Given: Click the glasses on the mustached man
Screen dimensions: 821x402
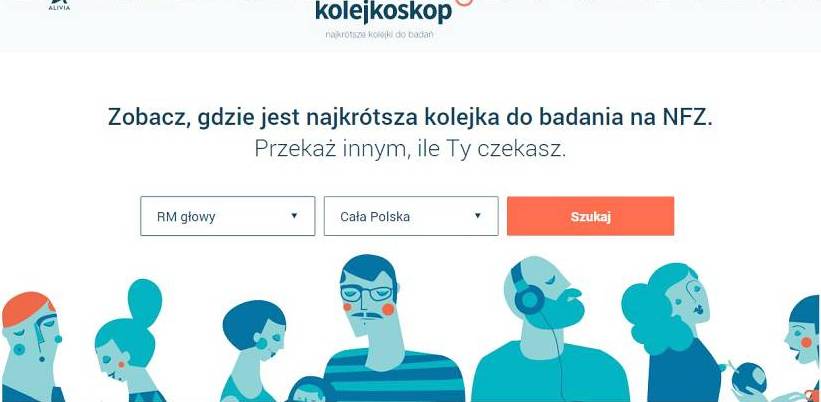Looking at the screenshot, I should [x=368, y=294].
